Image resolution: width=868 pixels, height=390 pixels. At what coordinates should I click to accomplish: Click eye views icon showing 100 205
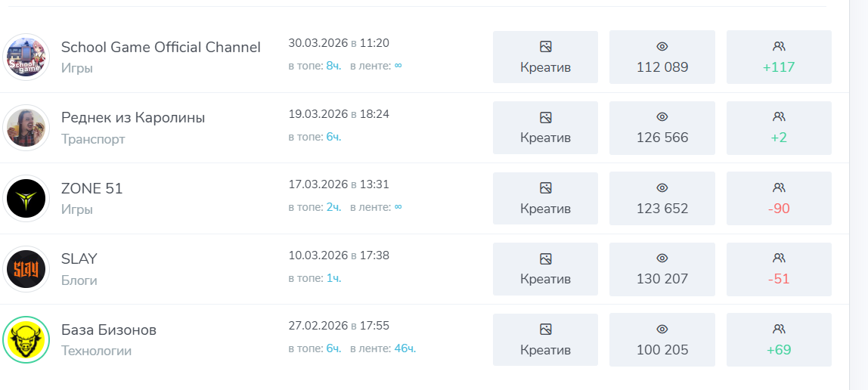tap(662, 329)
